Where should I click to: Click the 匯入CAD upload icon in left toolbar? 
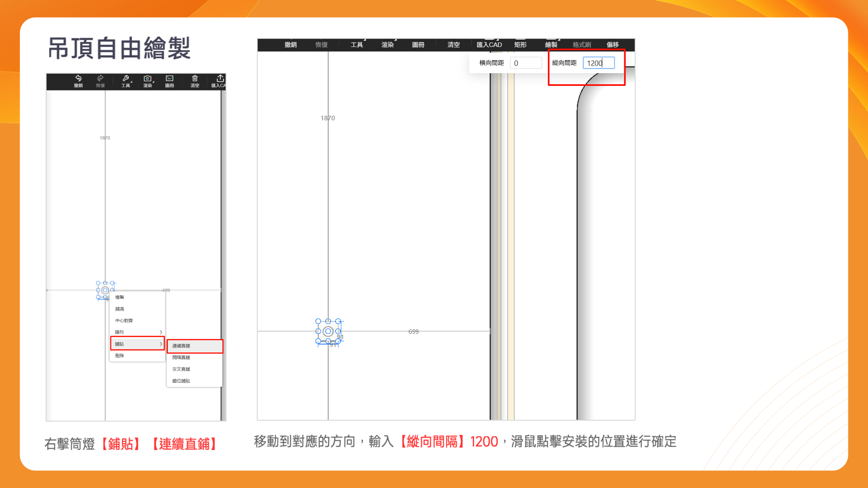(220, 79)
